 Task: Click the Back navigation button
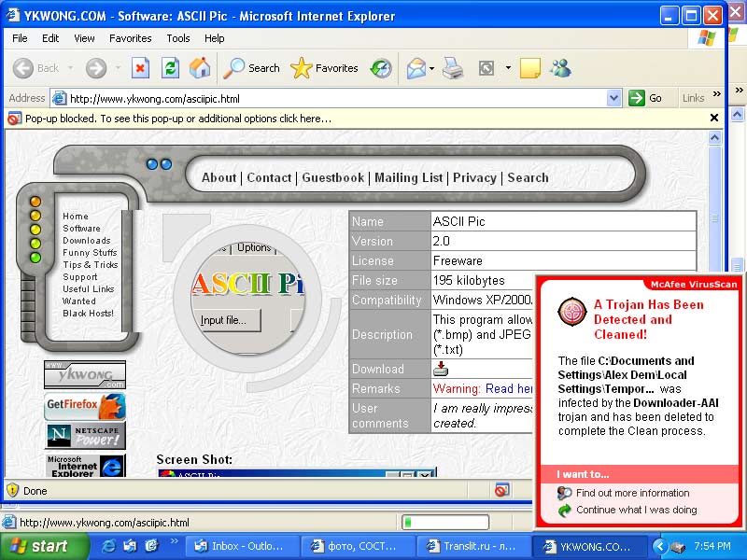(x=36, y=68)
